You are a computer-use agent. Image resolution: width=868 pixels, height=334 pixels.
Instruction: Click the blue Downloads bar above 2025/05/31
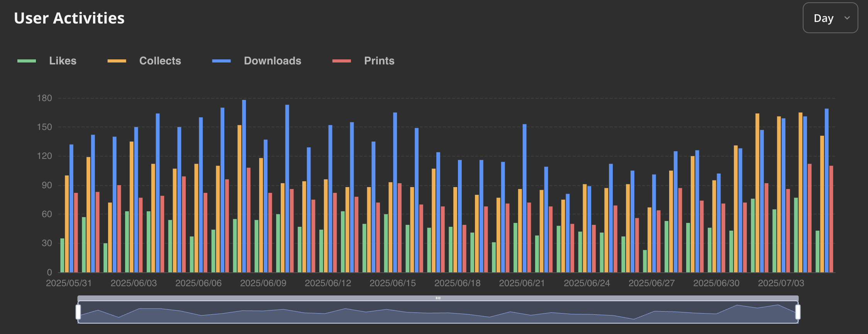pyautogui.click(x=71, y=208)
